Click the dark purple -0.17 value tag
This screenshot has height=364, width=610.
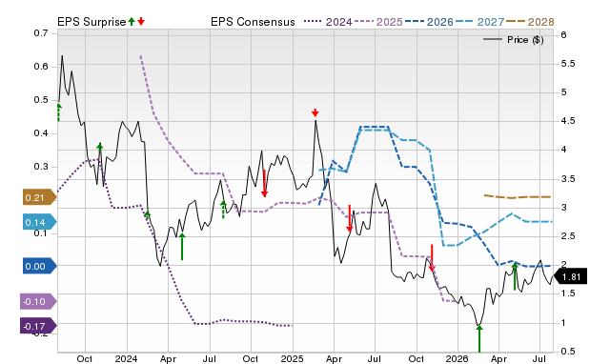coord(38,326)
